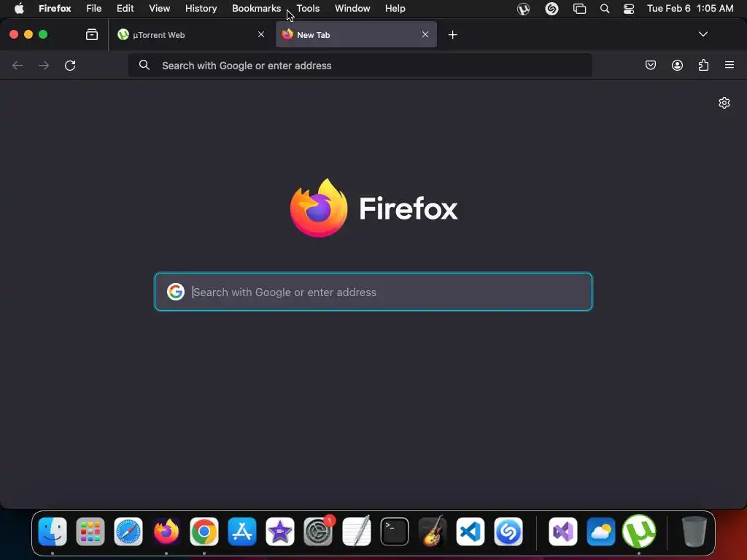Image resolution: width=747 pixels, height=560 pixels.
Task: Open the hamburger application menu
Action: point(729,65)
